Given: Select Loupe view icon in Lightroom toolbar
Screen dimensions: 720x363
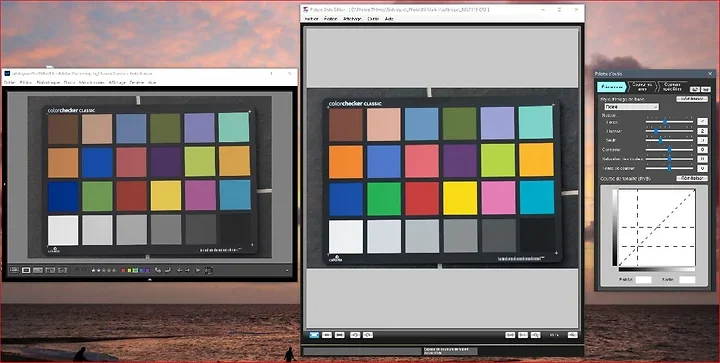Looking at the screenshot, I should coord(26,270).
